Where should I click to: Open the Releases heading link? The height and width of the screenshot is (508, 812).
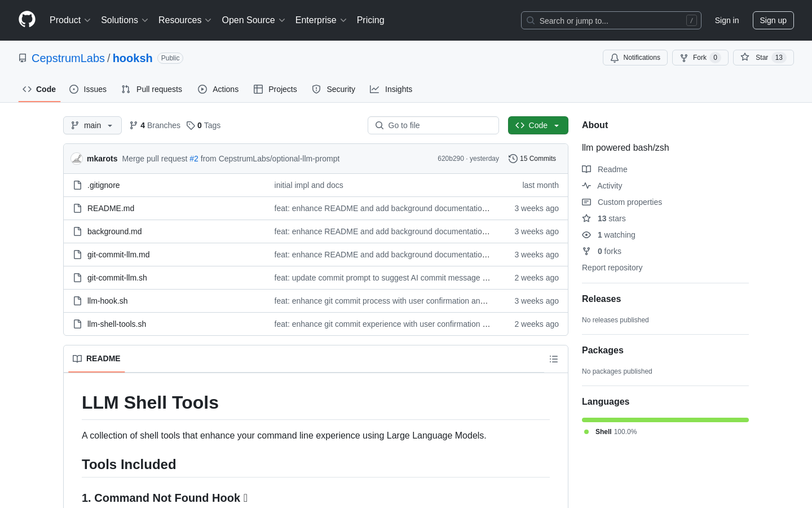click(x=601, y=299)
